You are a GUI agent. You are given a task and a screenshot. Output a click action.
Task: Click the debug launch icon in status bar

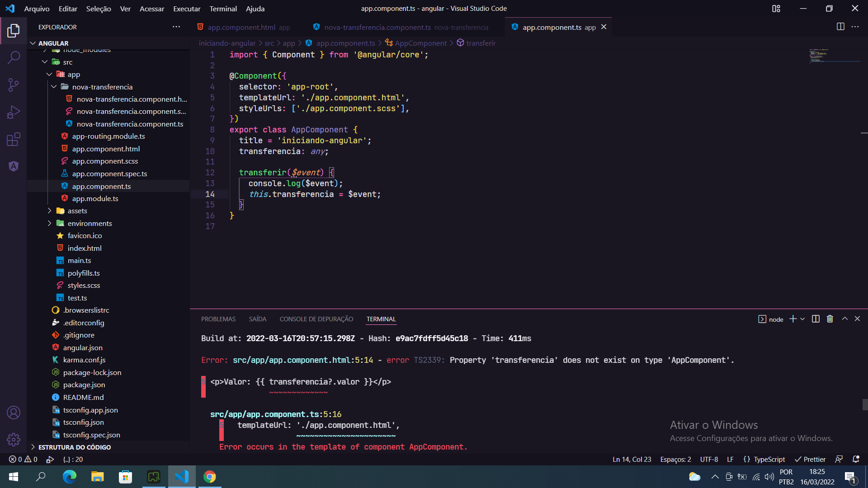(50, 459)
